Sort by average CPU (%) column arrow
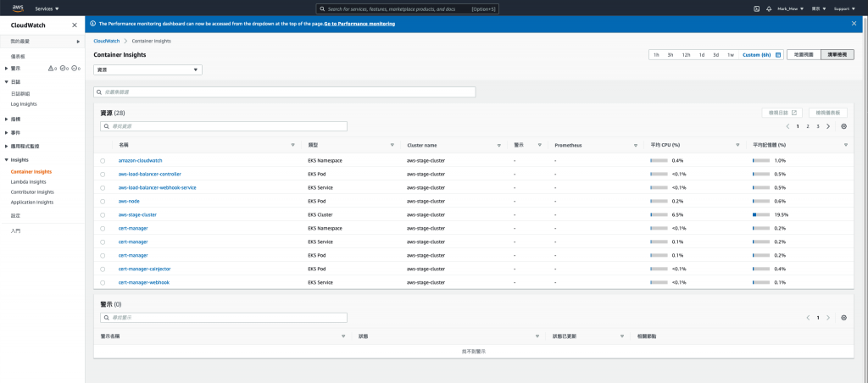 [738, 145]
